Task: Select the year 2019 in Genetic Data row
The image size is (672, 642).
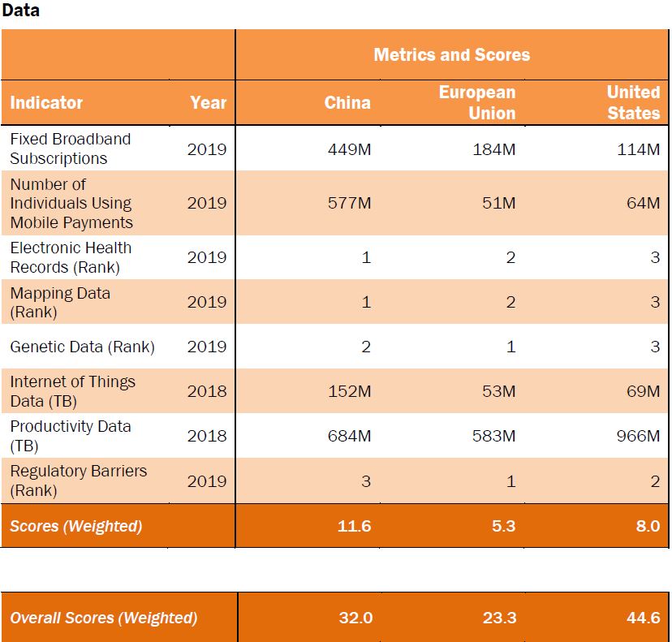Action: 207,347
